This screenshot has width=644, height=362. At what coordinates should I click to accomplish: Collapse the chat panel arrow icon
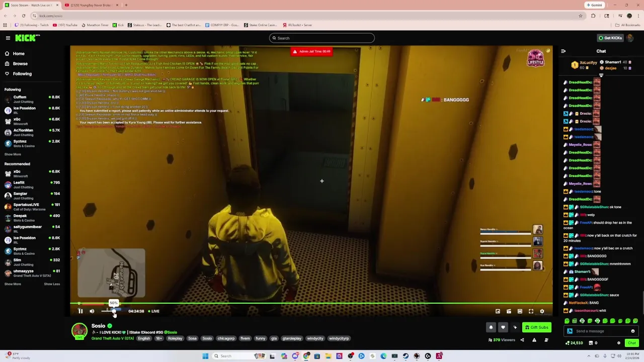[x=563, y=51]
